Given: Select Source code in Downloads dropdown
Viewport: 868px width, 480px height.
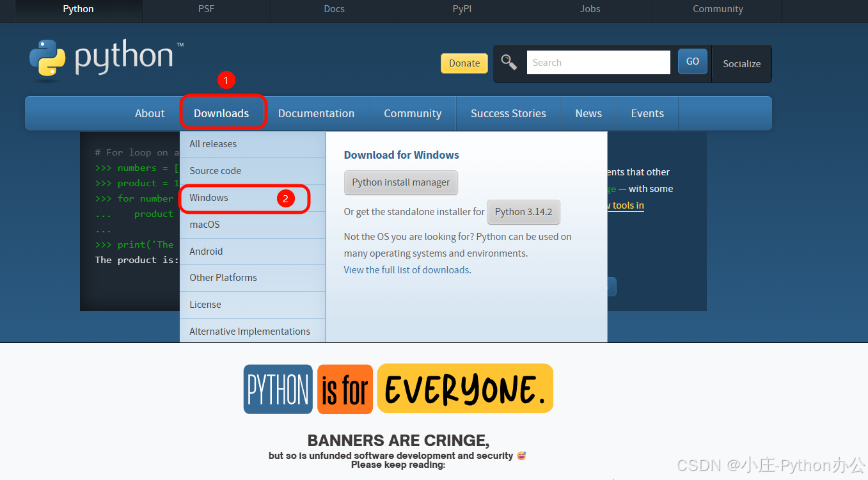Looking at the screenshot, I should pos(253,171).
